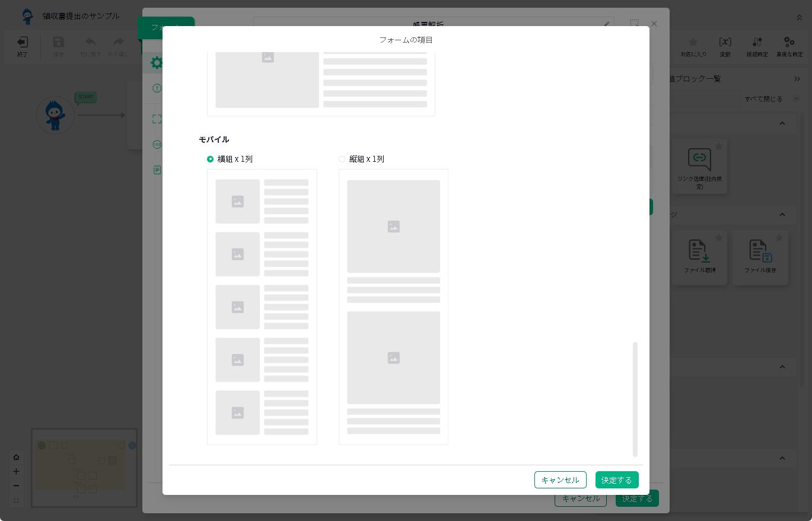Click the 元に戻す undo arrow icon
Viewport: 812px width, 521px height.
pos(91,42)
